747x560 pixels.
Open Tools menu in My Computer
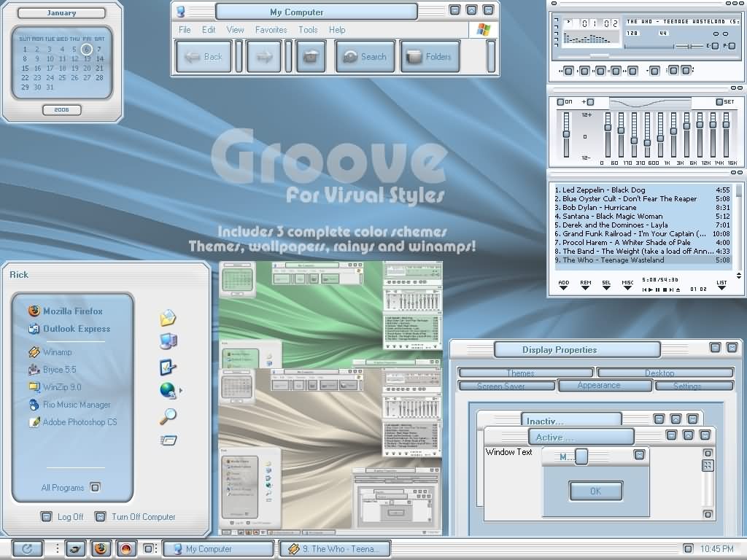coord(309,30)
